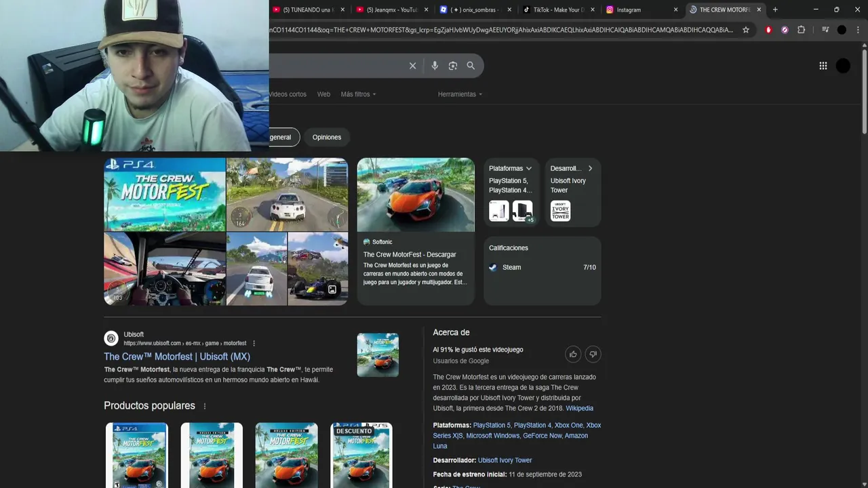Select the Web search filter
868x488 pixels.
point(324,94)
